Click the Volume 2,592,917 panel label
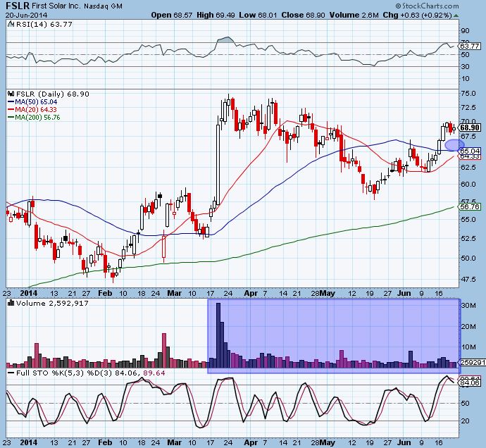 [52, 303]
